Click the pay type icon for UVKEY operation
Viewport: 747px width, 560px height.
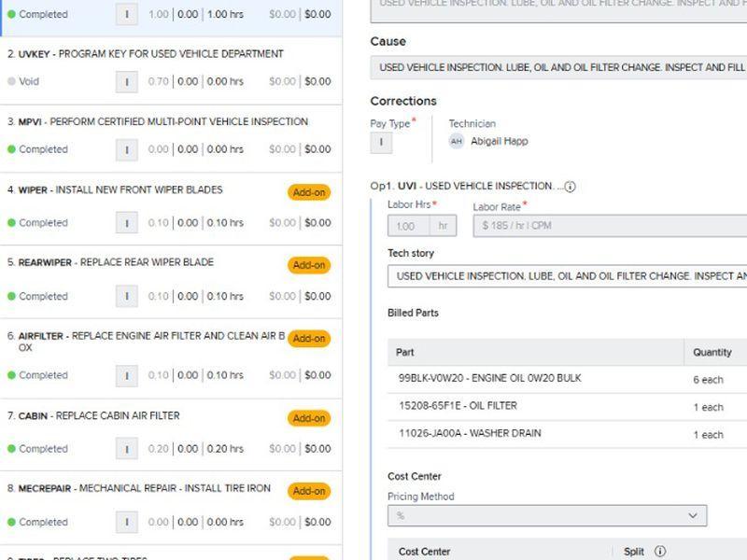127,82
